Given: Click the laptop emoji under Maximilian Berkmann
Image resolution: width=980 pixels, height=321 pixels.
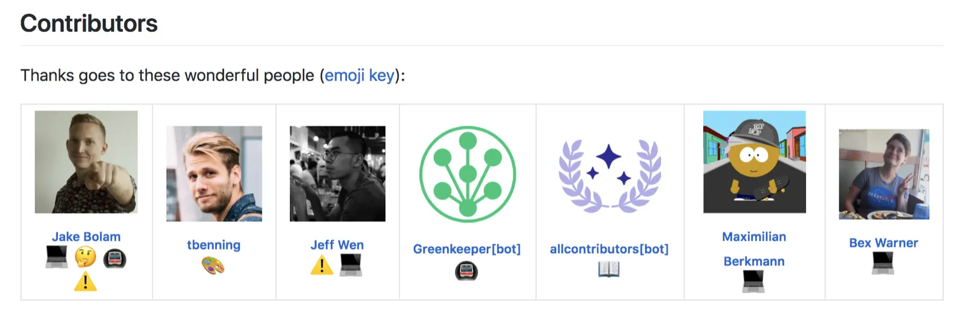Looking at the screenshot, I should pyautogui.click(x=753, y=281).
